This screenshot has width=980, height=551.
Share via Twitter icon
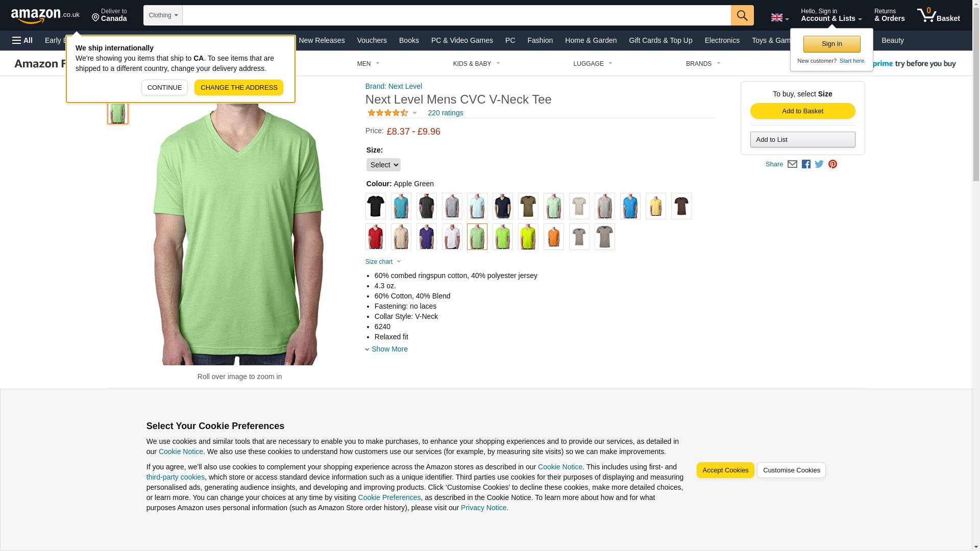coord(819,164)
